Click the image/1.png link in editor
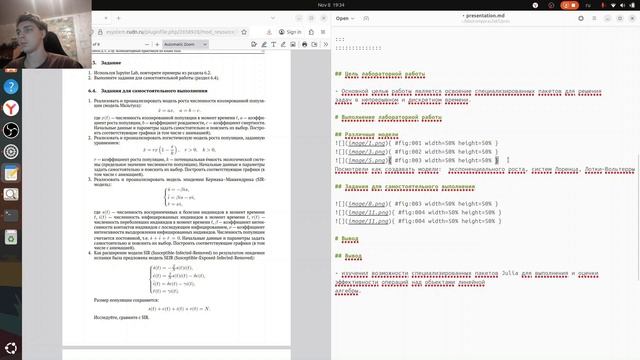The height and width of the screenshot is (360, 640). pyautogui.click(x=367, y=143)
